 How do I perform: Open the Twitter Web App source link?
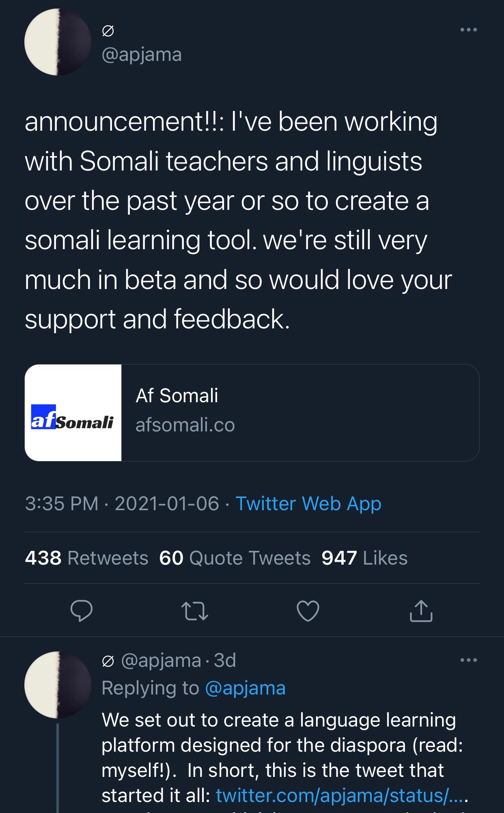pyautogui.click(x=308, y=504)
